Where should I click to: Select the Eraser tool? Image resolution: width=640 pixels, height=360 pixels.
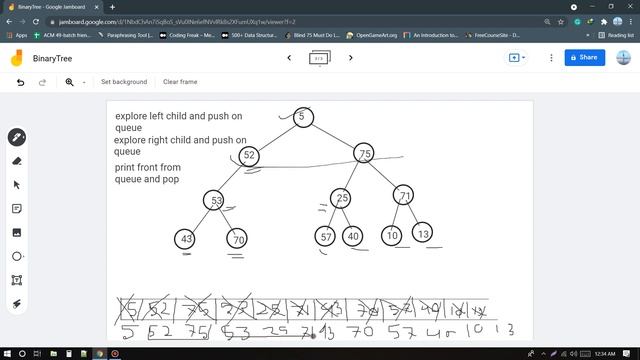point(17,161)
